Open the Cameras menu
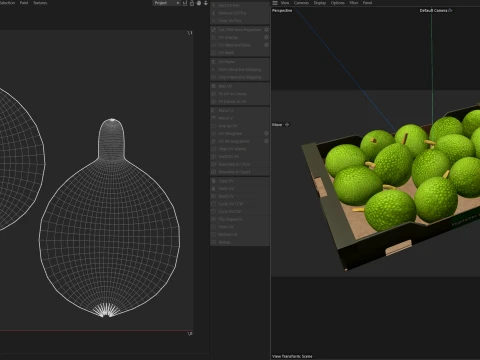480x360 pixels. 301,3
